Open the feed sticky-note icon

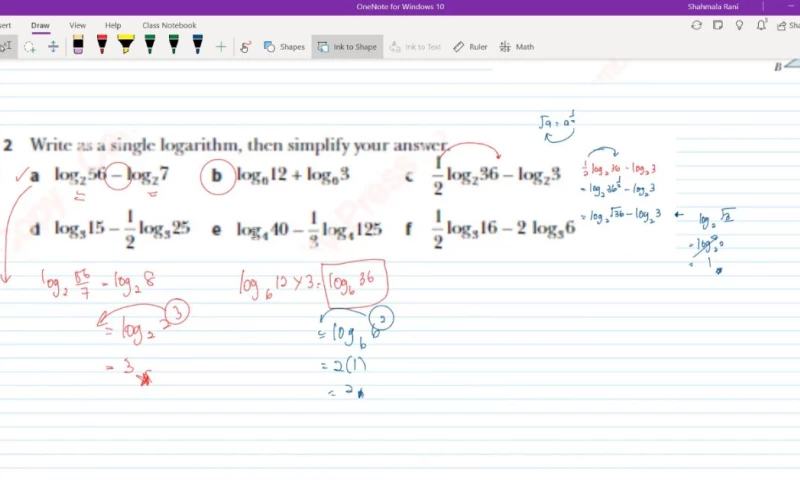tap(718, 25)
